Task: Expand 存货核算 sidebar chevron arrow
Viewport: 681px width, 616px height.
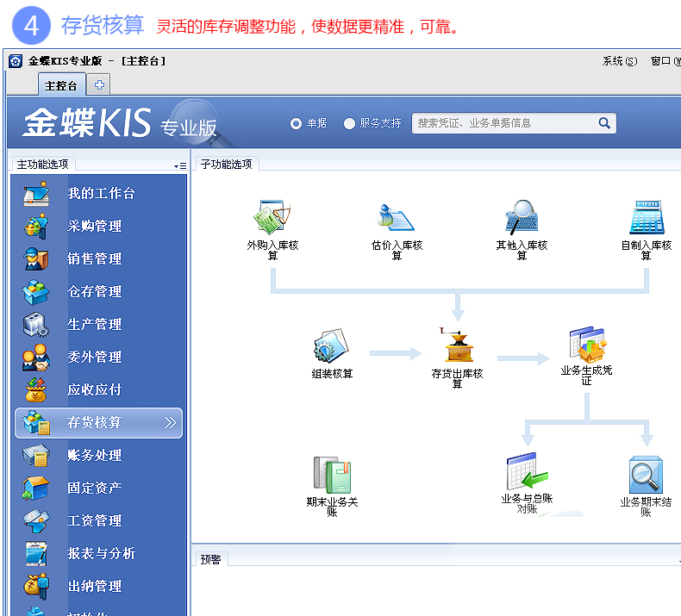Action: point(170,423)
